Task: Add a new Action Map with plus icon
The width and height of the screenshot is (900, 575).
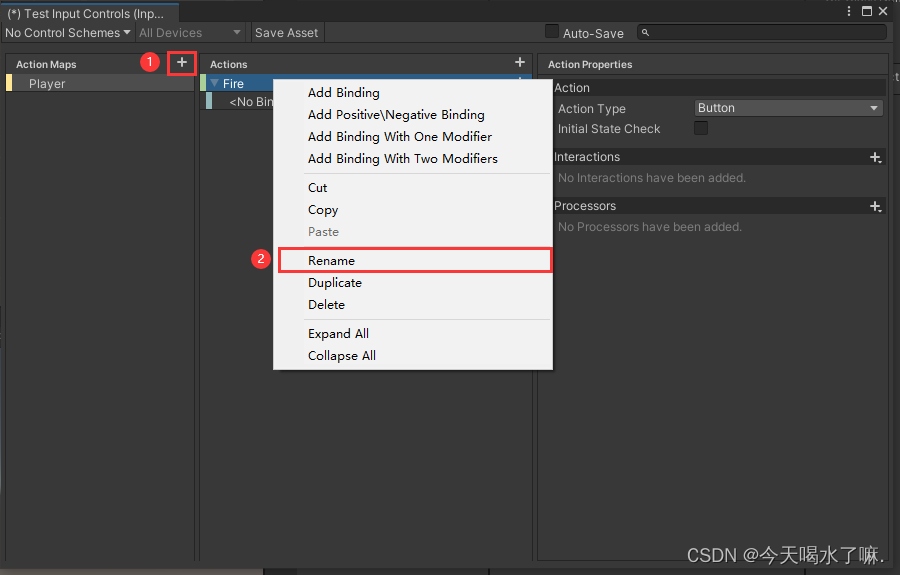Action: click(181, 63)
